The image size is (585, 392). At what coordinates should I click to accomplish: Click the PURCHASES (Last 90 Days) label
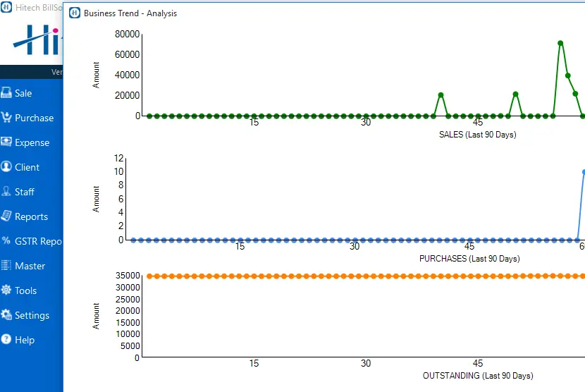tap(469, 259)
